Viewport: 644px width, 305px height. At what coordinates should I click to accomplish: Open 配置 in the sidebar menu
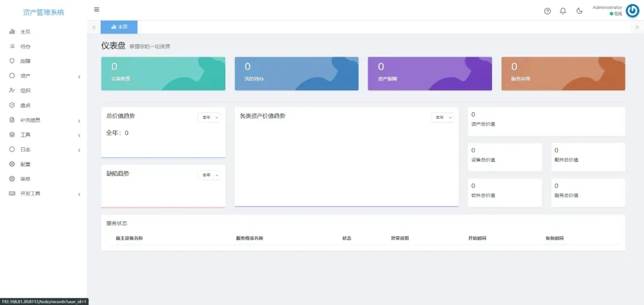click(x=25, y=164)
